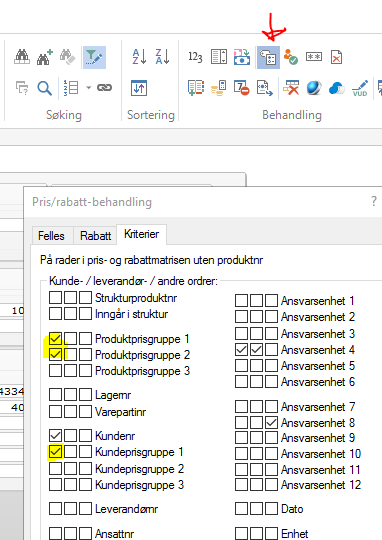Uncheck first Produktprisgruppe 1 checkbox
This screenshot has width=382, height=540.
(55, 339)
